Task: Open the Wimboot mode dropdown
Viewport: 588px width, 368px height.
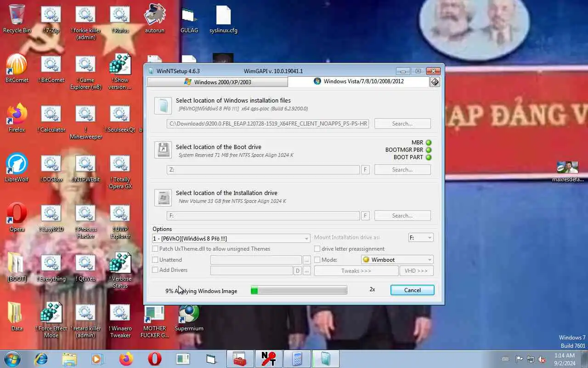Action: (x=397, y=260)
